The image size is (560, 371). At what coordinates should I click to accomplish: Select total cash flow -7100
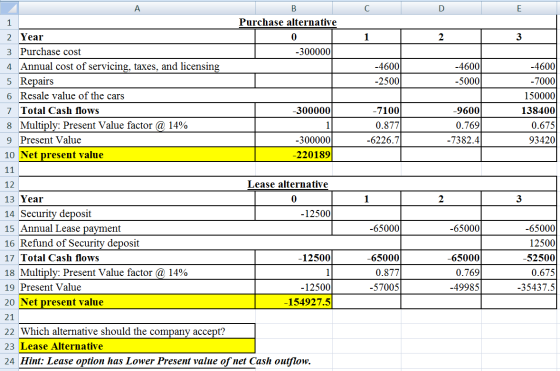pyautogui.click(x=366, y=111)
